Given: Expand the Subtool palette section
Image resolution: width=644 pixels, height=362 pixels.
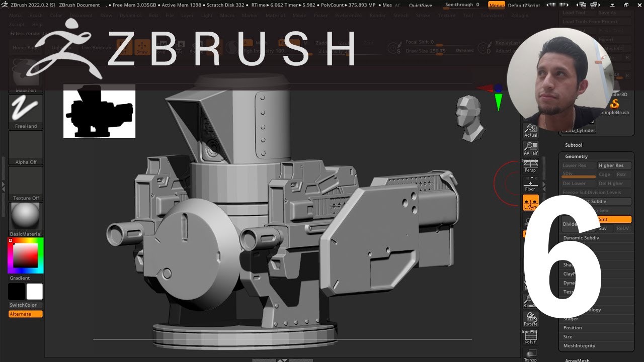Looking at the screenshot, I should pyautogui.click(x=574, y=145).
